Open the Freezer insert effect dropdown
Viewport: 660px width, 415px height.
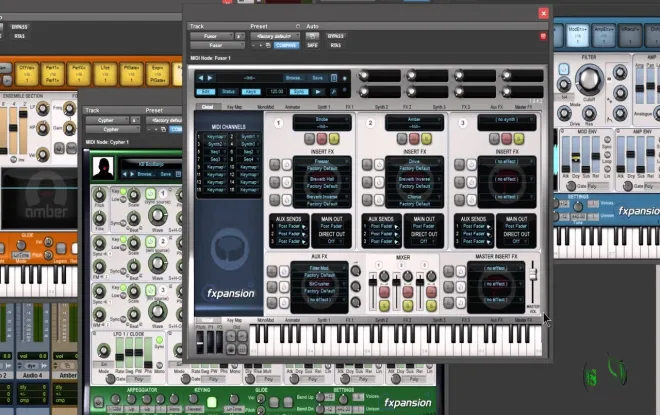pyautogui.click(x=322, y=161)
